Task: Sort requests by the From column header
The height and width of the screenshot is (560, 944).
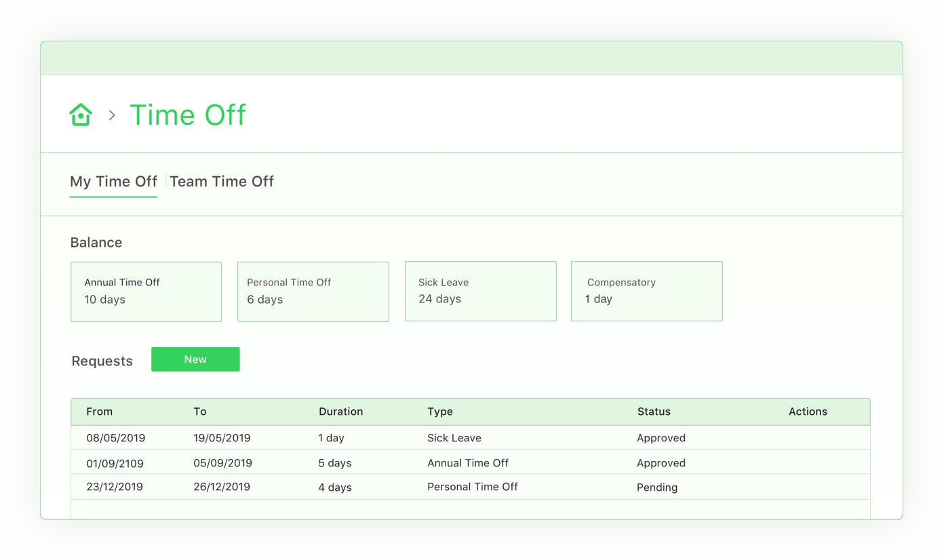Action: tap(100, 412)
